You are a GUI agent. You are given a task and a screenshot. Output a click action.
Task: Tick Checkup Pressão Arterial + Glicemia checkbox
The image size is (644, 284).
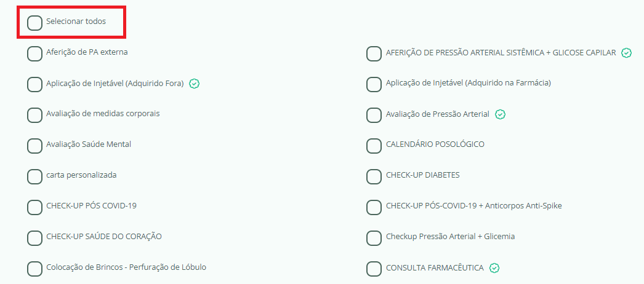coord(374,238)
